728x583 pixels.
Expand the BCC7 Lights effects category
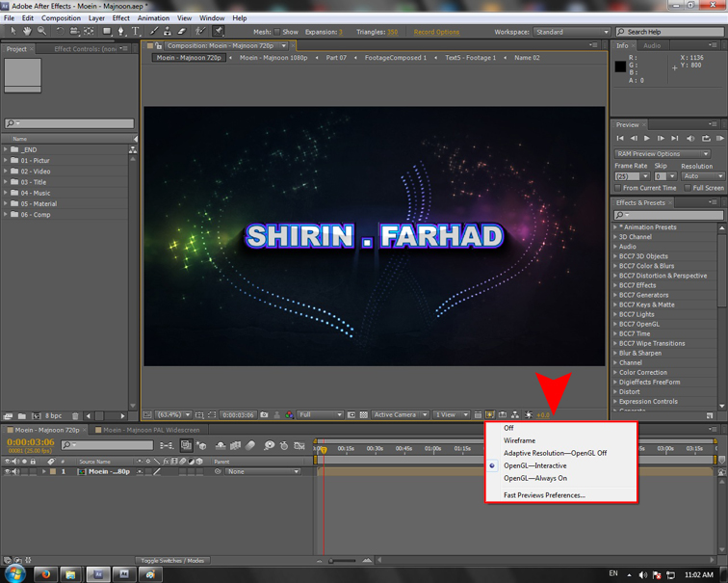click(615, 314)
